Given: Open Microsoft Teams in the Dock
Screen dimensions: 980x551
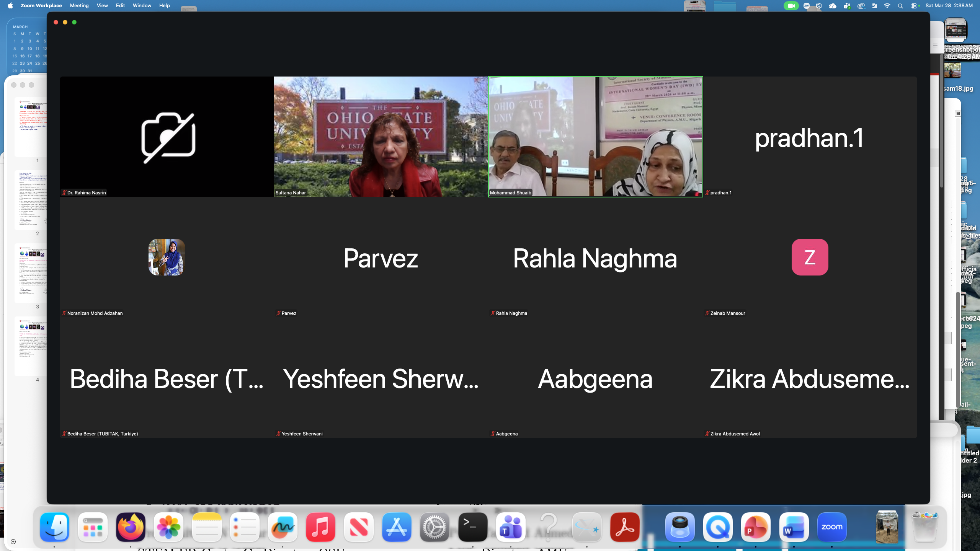Looking at the screenshot, I should pos(511,527).
